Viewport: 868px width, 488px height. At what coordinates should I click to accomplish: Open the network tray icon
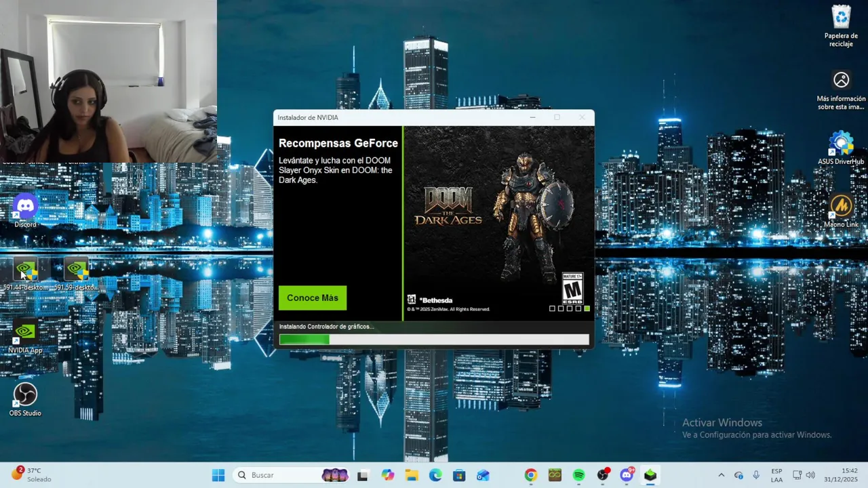[x=797, y=475]
